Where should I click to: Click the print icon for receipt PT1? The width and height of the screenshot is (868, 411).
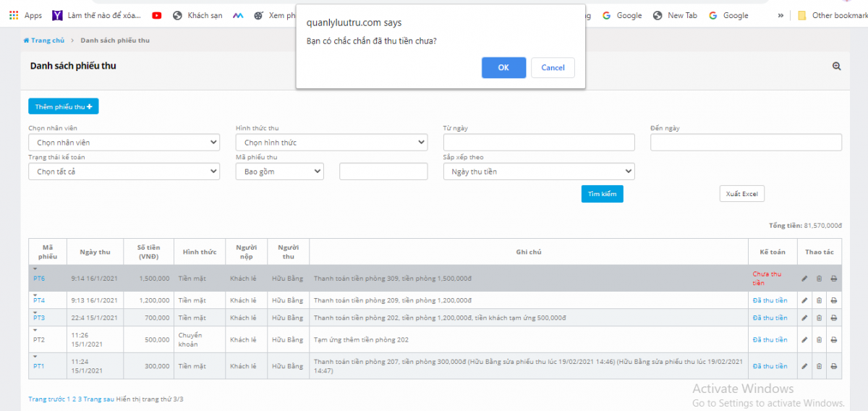[x=833, y=366]
